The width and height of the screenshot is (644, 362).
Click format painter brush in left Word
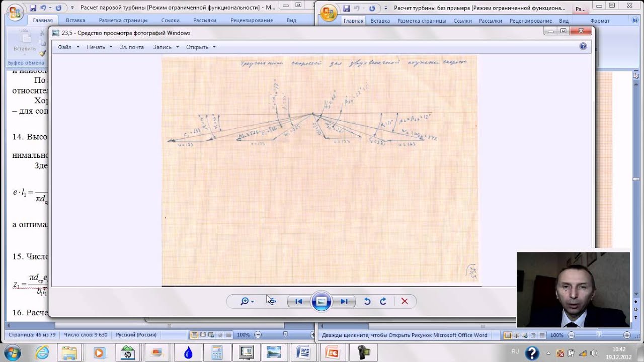point(43,53)
